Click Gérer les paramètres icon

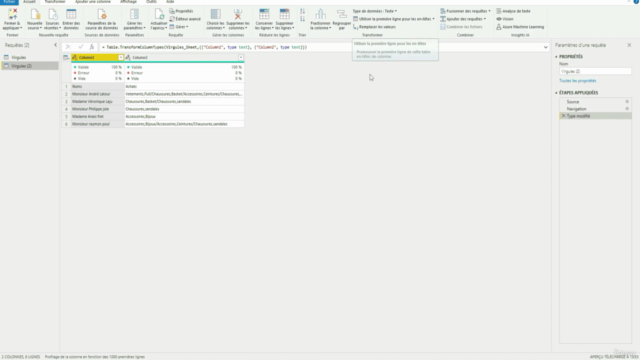(x=134, y=14)
